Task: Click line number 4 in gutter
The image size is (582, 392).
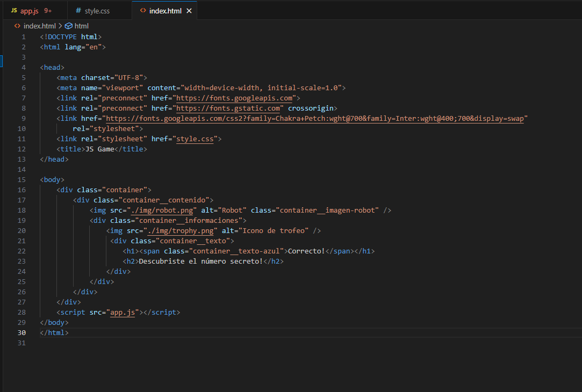Action: (x=24, y=68)
